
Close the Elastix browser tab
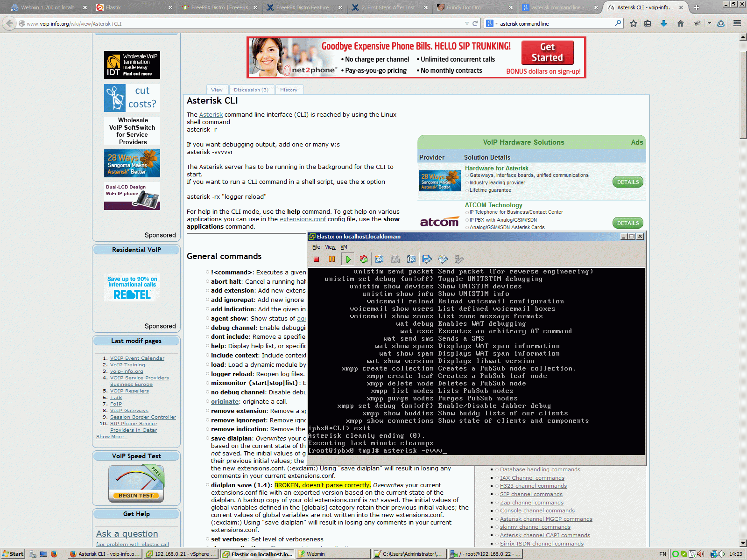pos(170,7)
